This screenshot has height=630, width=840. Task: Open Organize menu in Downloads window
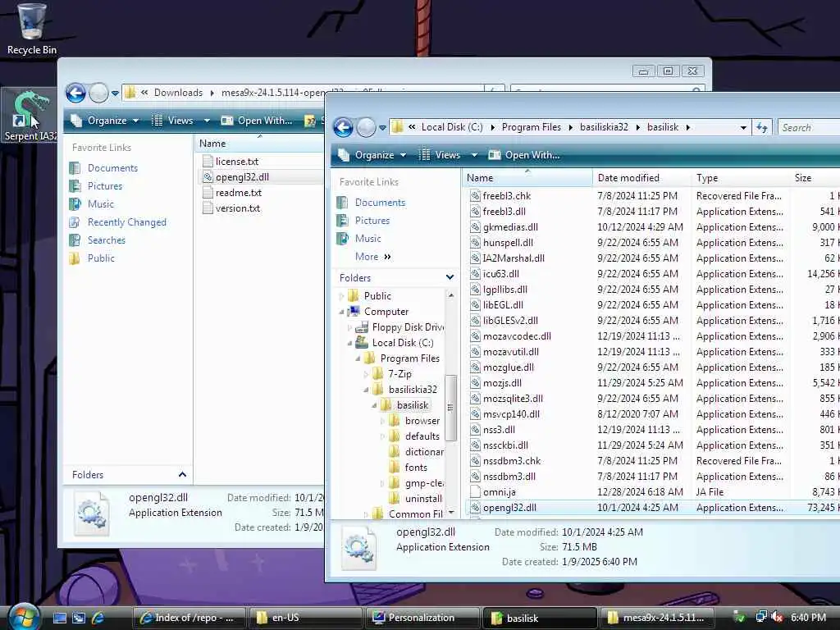(x=106, y=121)
